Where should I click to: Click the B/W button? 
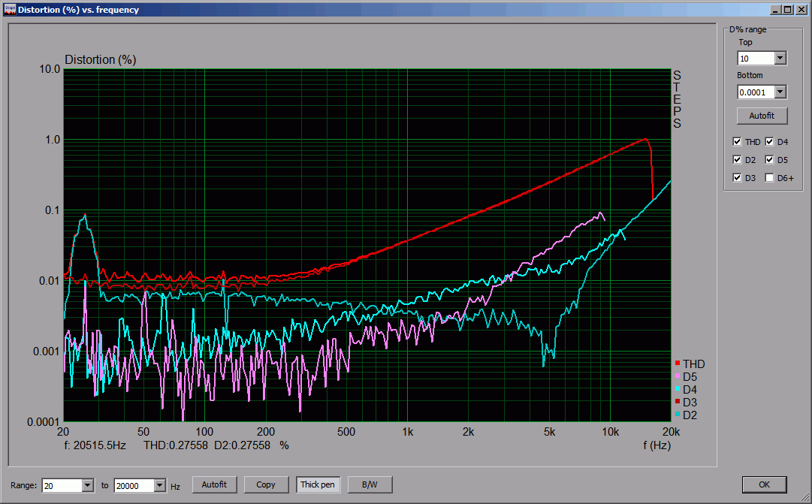pos(370,484)
